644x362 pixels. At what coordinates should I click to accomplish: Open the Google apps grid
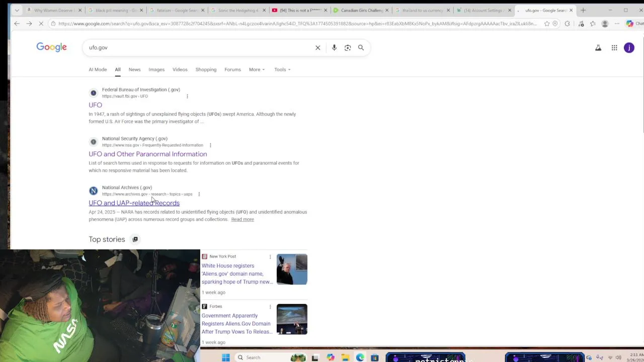(614, 48)
